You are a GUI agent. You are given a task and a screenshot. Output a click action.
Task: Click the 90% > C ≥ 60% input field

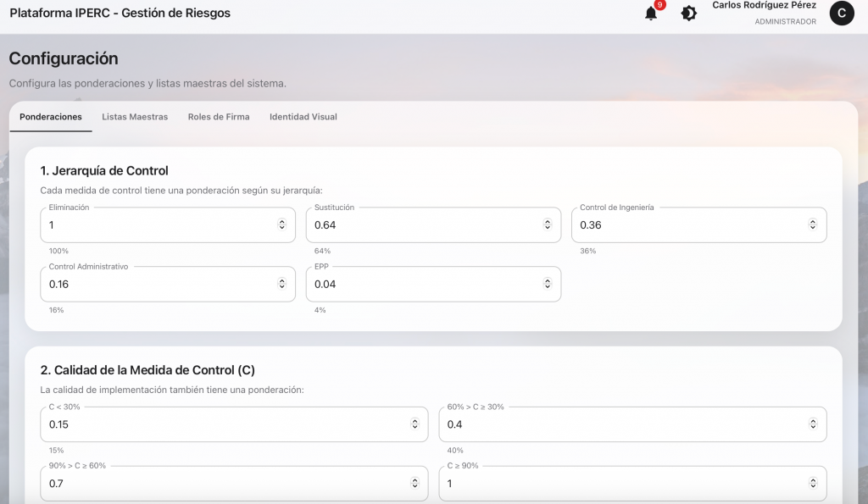coord(220,484)
